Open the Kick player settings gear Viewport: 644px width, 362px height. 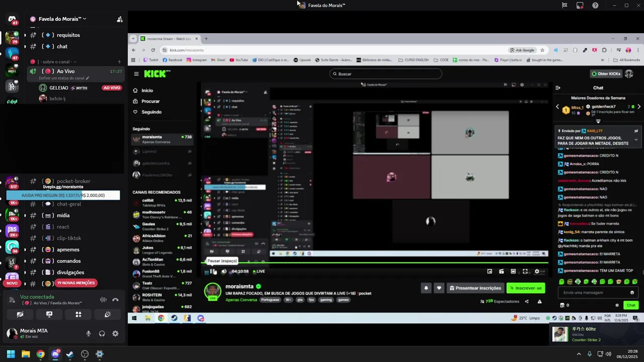(x=537, y=271)
